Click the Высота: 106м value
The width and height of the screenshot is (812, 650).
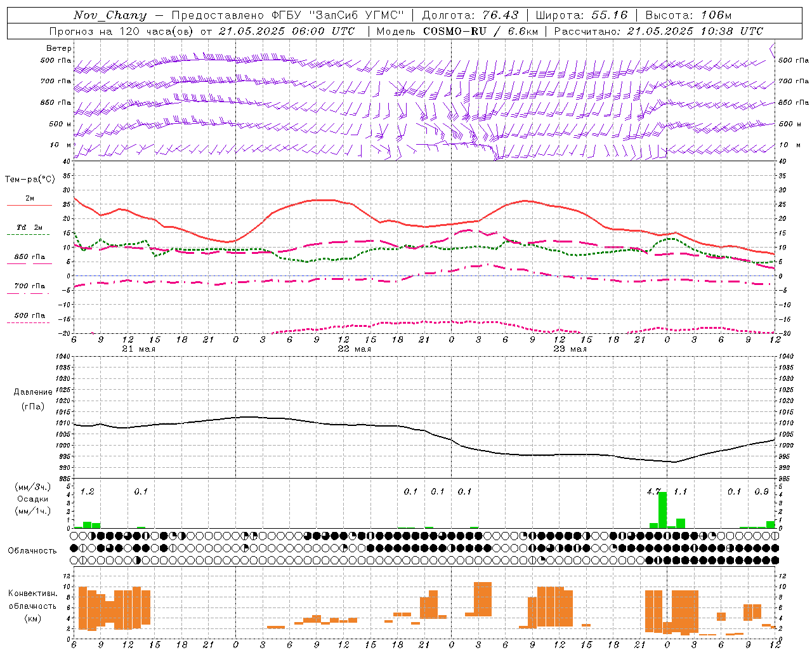[688, 15]
